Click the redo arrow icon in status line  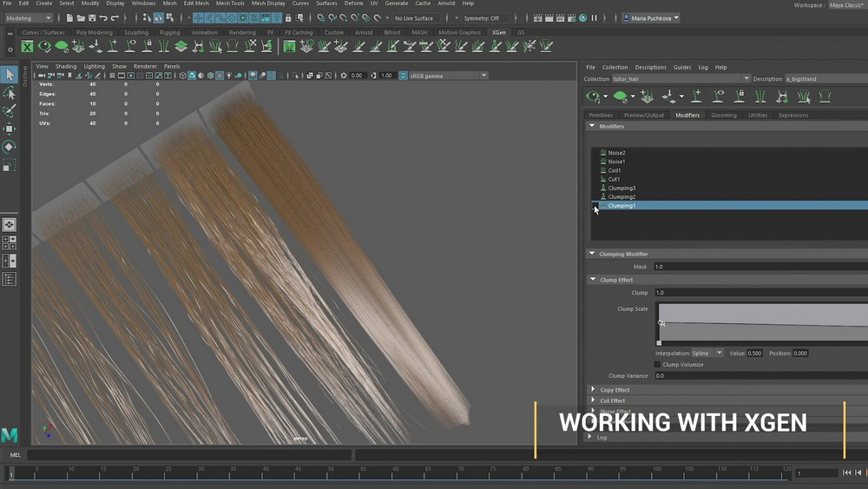(x=115, y=18)
